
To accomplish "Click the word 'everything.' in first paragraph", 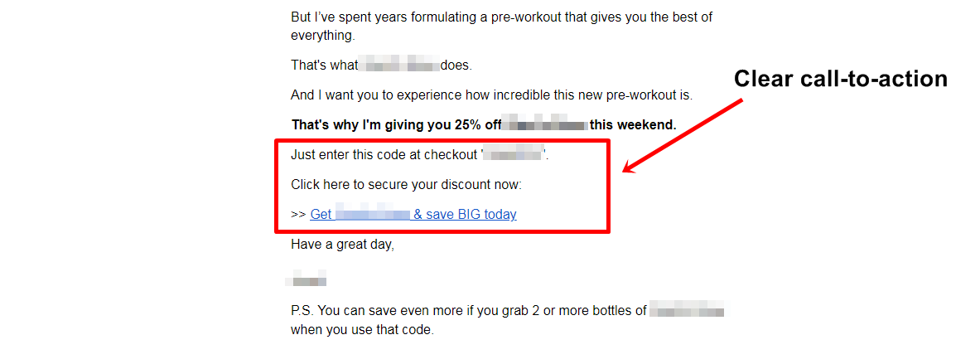I will pyautogui.click(x=322, y=35).
